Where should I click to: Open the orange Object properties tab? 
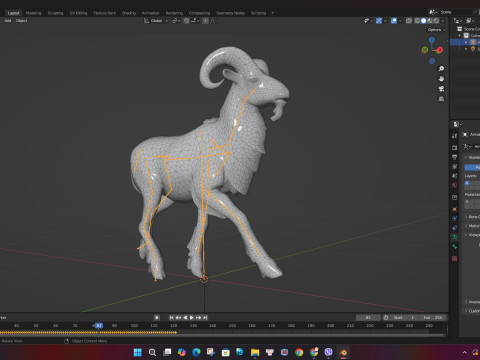[x=455, y=209]
